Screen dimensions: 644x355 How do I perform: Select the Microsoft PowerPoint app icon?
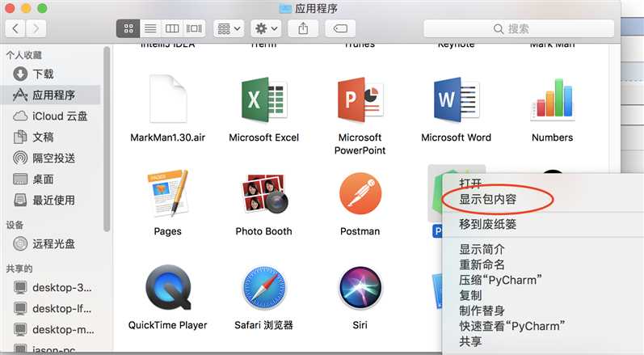(x=360, y=99)
